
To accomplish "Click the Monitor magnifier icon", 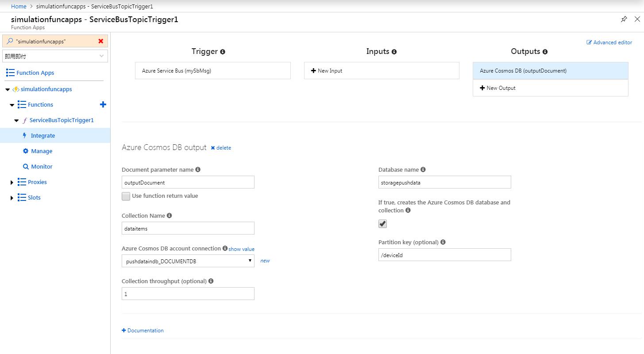I will coord(26,166).
